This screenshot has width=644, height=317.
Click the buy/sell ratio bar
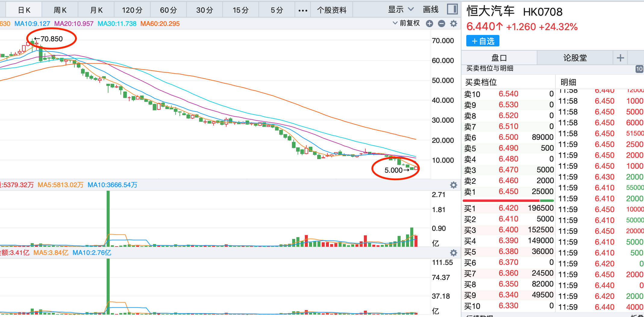point(508,201)
